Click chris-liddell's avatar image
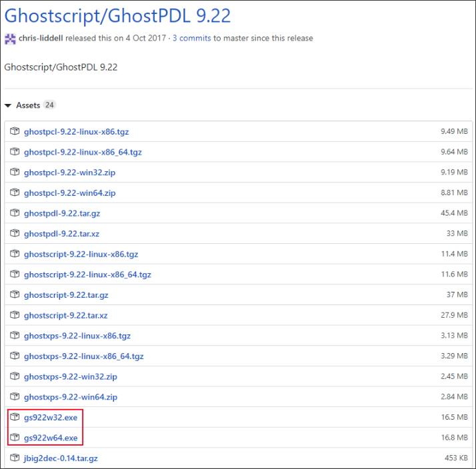The height and width of the screenshot is (469, 476). coord(10,39)
